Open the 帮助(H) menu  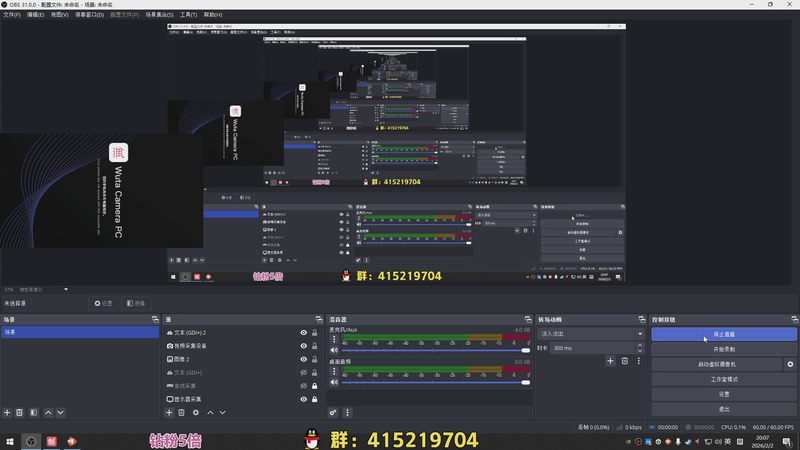(x=213, y=15)
